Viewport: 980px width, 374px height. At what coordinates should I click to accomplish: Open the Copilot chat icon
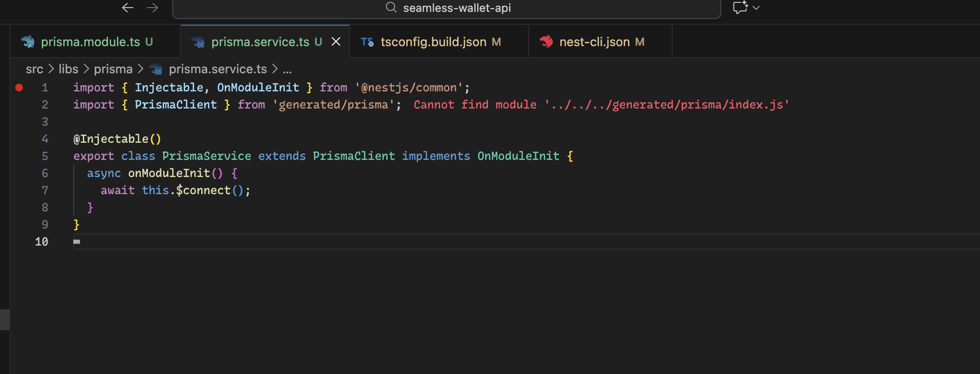(x=740, y=8)
